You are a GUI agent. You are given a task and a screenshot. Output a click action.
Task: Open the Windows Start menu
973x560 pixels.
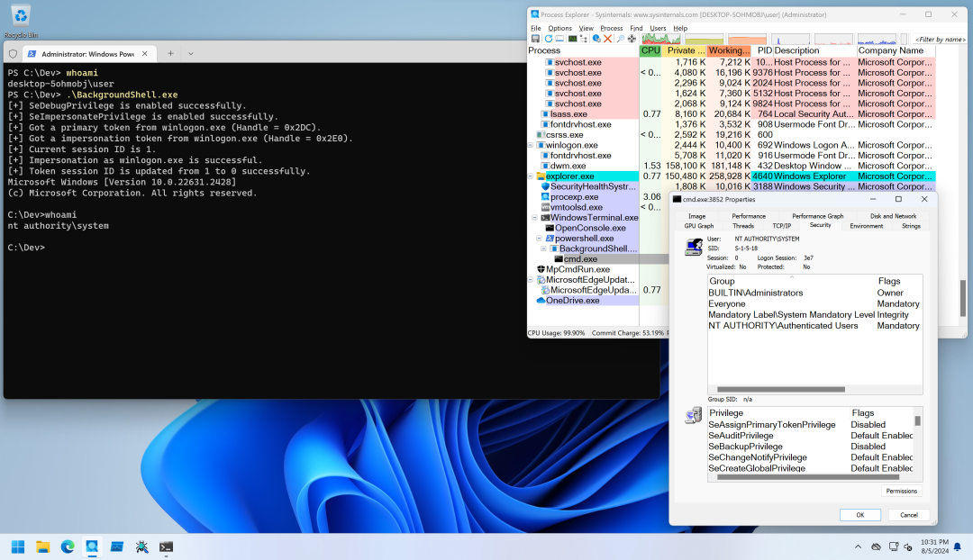point(18,546)
